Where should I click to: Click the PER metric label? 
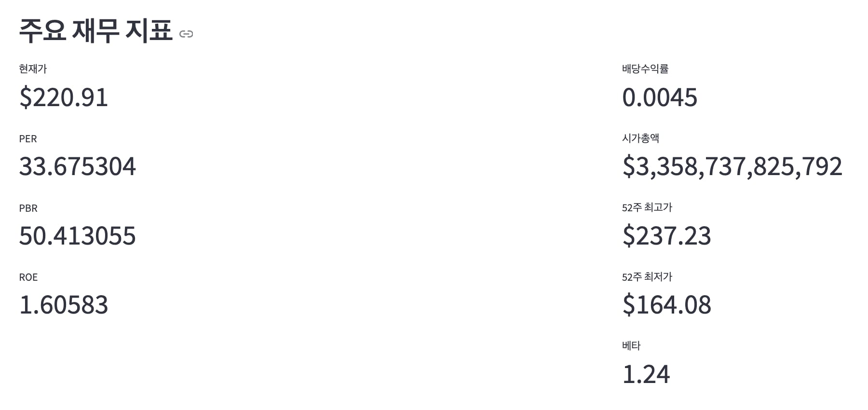28,139
